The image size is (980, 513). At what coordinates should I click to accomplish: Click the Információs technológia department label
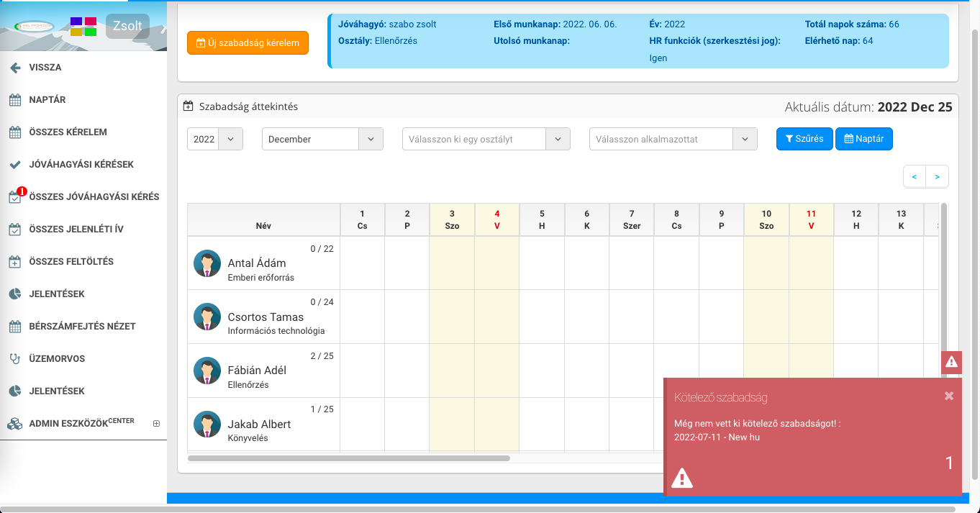point(276,331)
